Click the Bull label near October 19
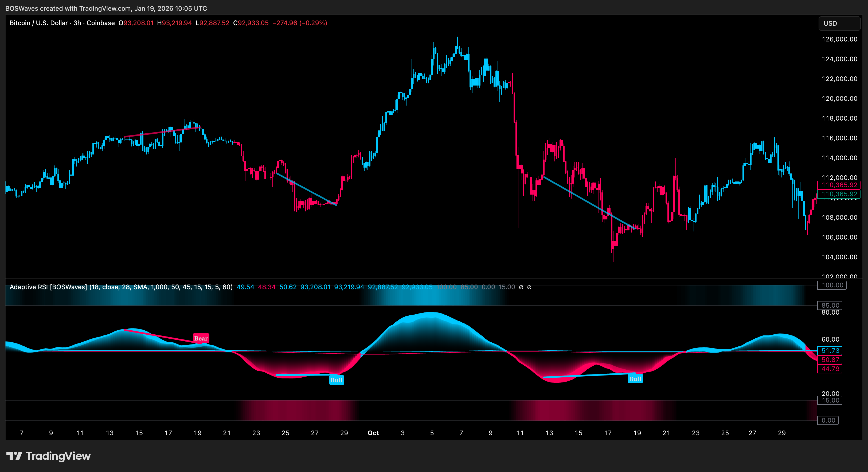Image resolution: width=868 pixels, height=472 pixels. (x=635, y=379)
